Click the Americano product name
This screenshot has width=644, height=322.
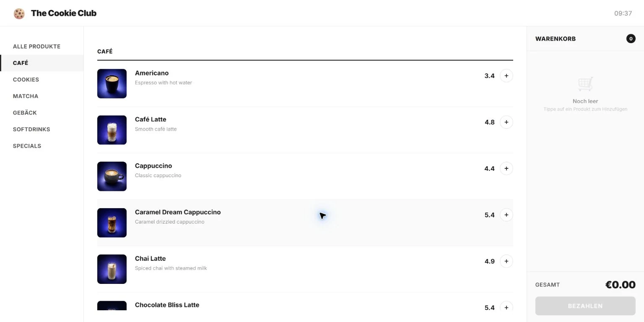coord(152,73)
